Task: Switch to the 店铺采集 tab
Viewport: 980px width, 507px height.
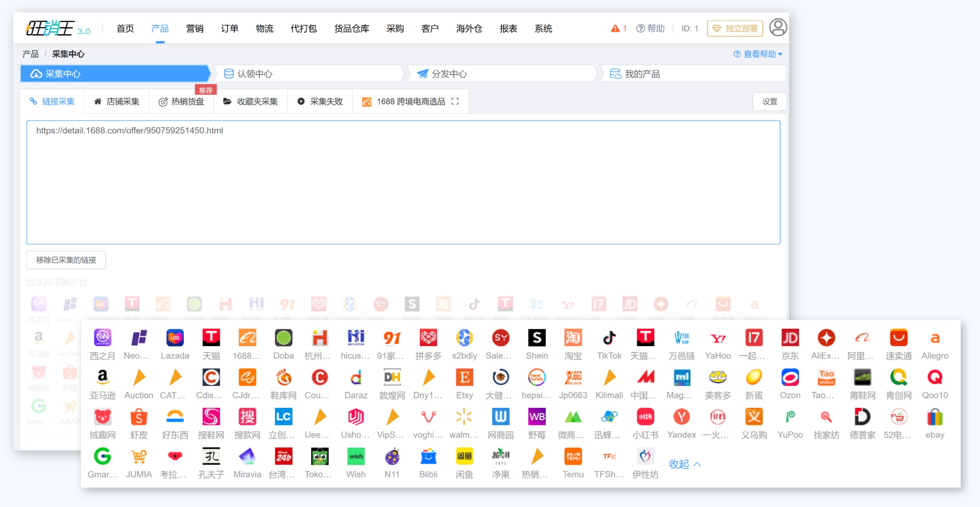Action: pyautogui.click(x=117, y=101)
